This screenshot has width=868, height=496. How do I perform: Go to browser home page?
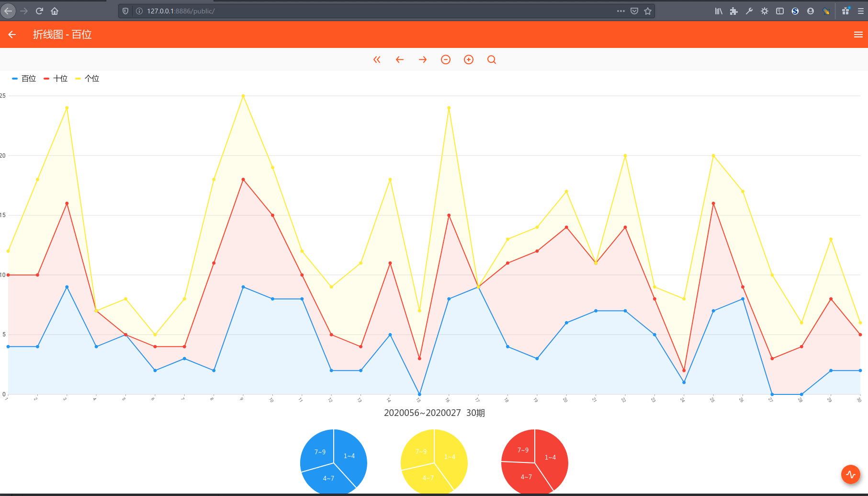point(55,11)
